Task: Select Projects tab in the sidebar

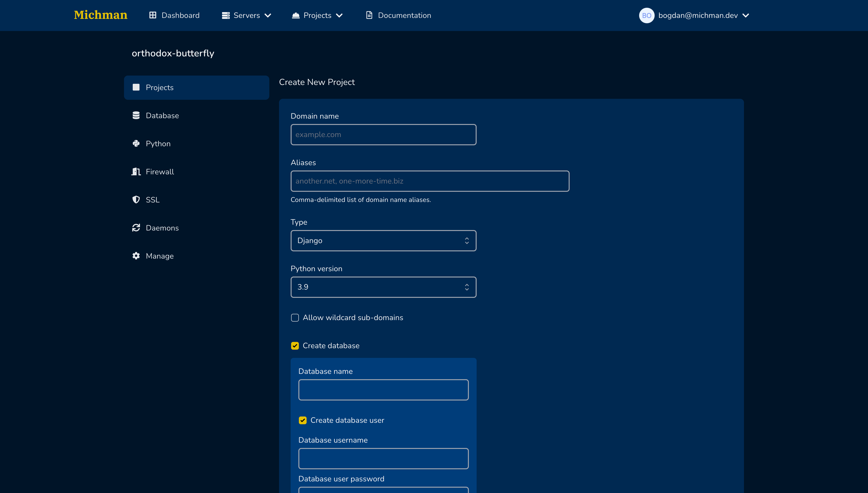Action: click(x=196, y=88)
